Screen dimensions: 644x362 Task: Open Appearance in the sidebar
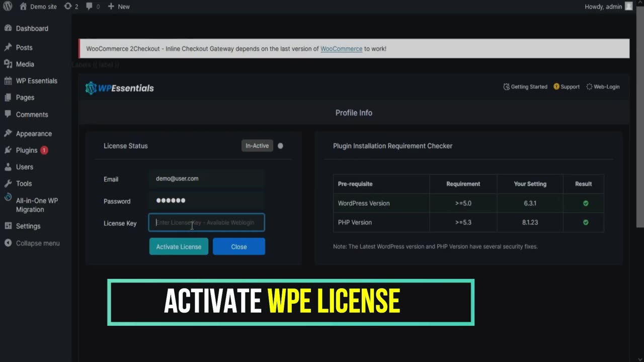tap(34, 134)
